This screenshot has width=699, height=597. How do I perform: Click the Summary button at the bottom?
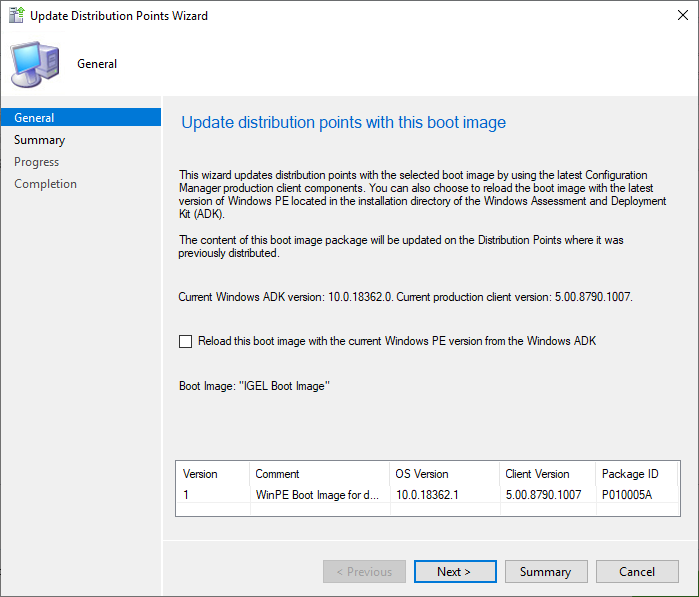click(x=545, y=572)
